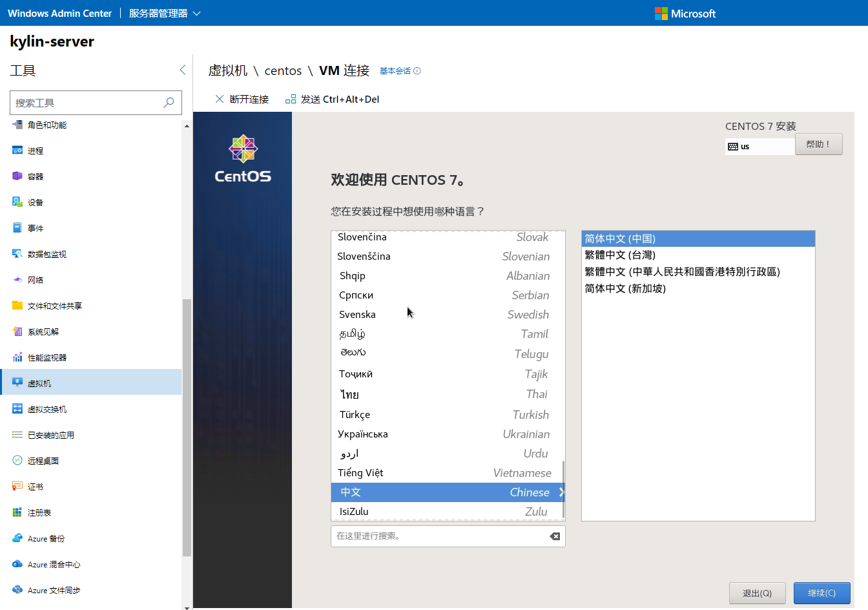This screenshot has width=868, height=610.
Task: Click the tools sidebar scrollbar thumb
Action: pyautogui.click(x=187, y=428)
